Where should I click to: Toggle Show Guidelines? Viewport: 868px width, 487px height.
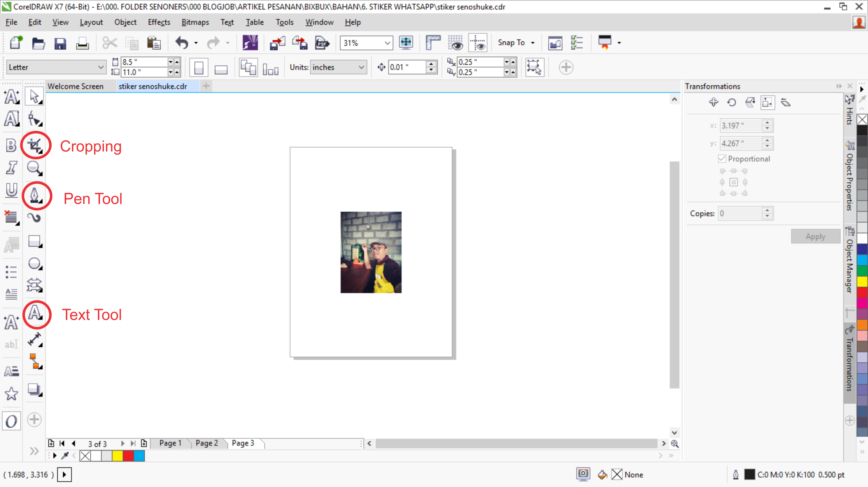click(x=478, y=43)
